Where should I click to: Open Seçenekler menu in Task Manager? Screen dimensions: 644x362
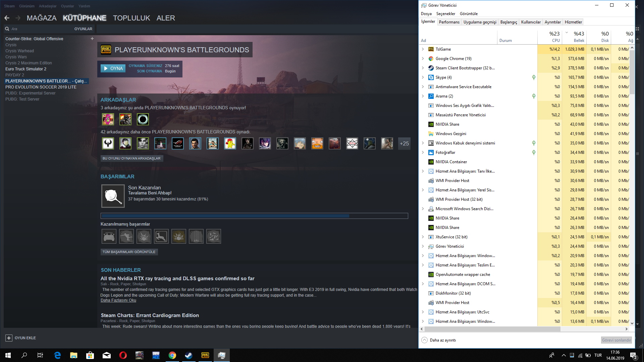[x=446, y=14]
